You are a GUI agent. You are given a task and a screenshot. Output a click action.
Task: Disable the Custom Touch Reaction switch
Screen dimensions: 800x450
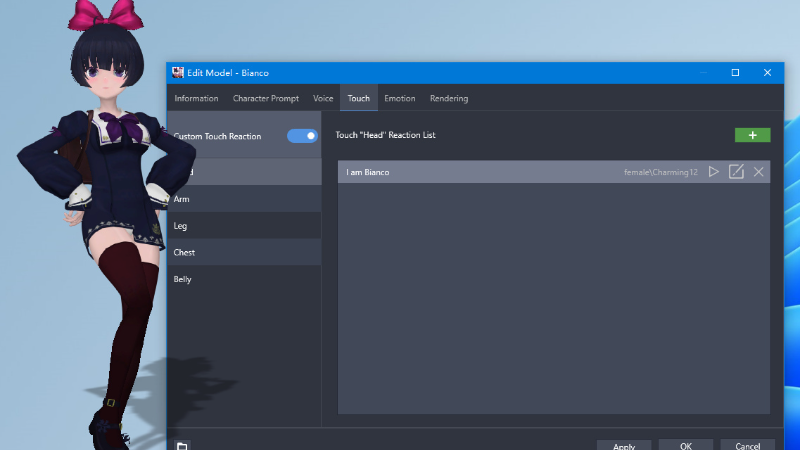click(302, 136)
